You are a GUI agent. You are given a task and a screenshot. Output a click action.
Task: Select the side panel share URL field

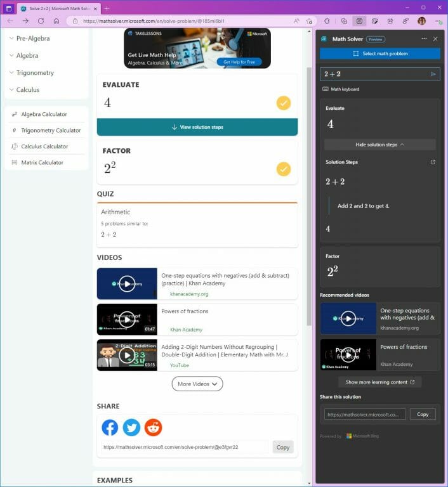[x=365, y=414]
